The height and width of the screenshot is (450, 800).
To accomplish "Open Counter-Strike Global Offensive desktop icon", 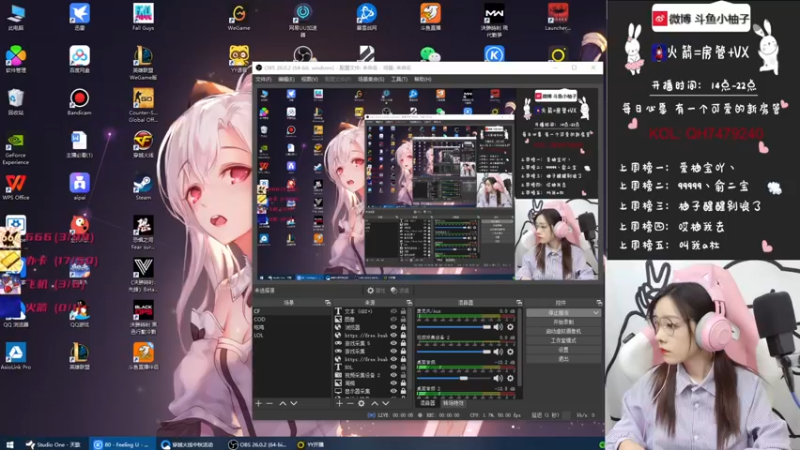I will tap(143, 105).
